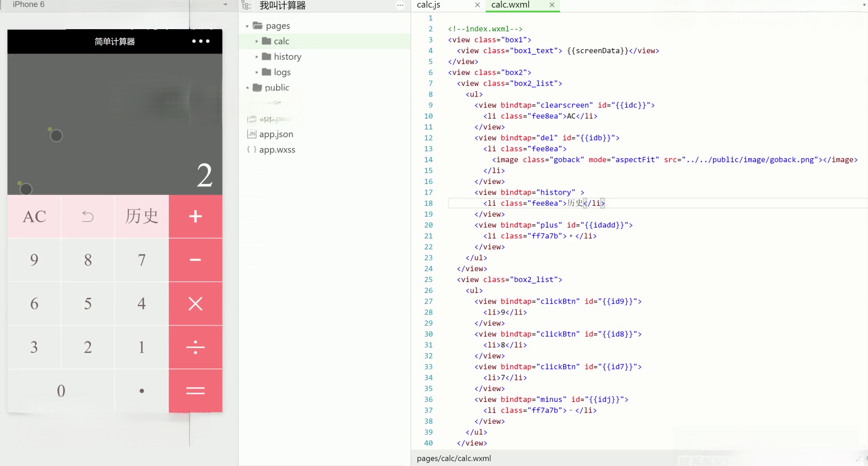Expand the history folder arrow

pos(257,56)
